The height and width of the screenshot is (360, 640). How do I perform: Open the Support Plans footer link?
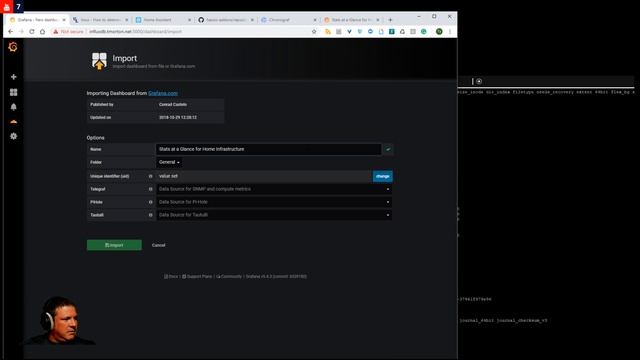[x=197, y=276]
